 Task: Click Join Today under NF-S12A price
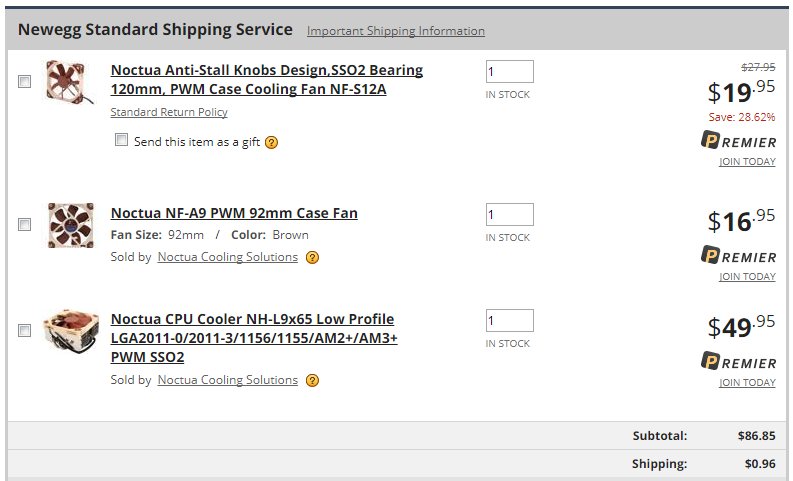(x=747, y=161)
